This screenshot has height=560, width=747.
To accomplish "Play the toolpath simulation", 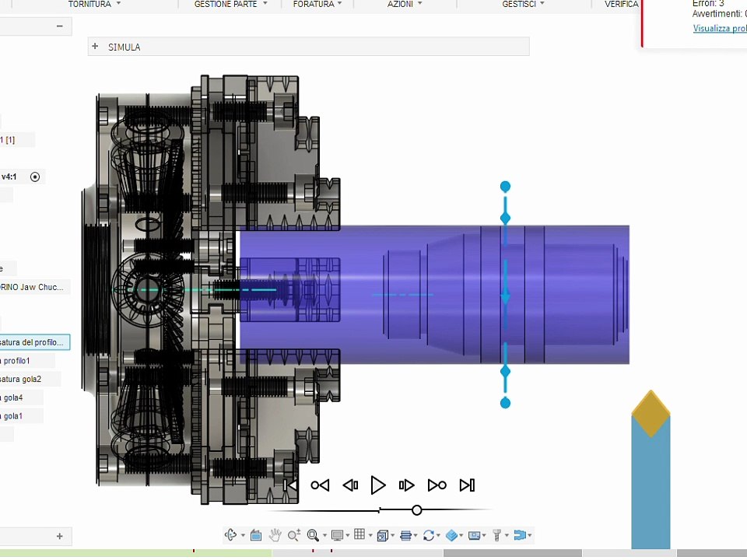I will (378, 485).
